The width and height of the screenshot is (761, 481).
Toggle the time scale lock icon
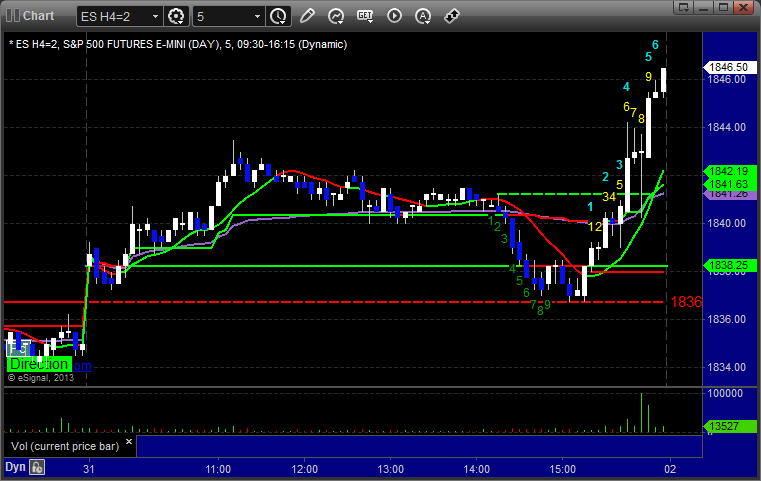click(37, 467)
